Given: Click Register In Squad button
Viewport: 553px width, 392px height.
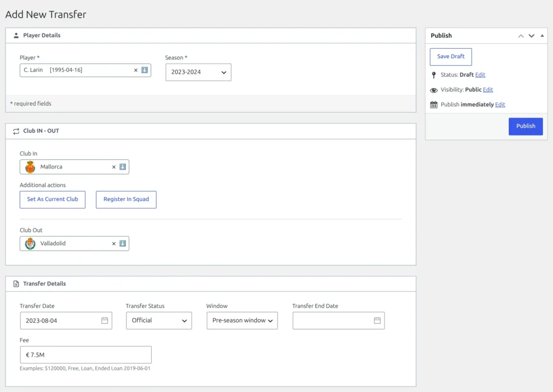Looking at the screenshot, I should tap(126, 200).
